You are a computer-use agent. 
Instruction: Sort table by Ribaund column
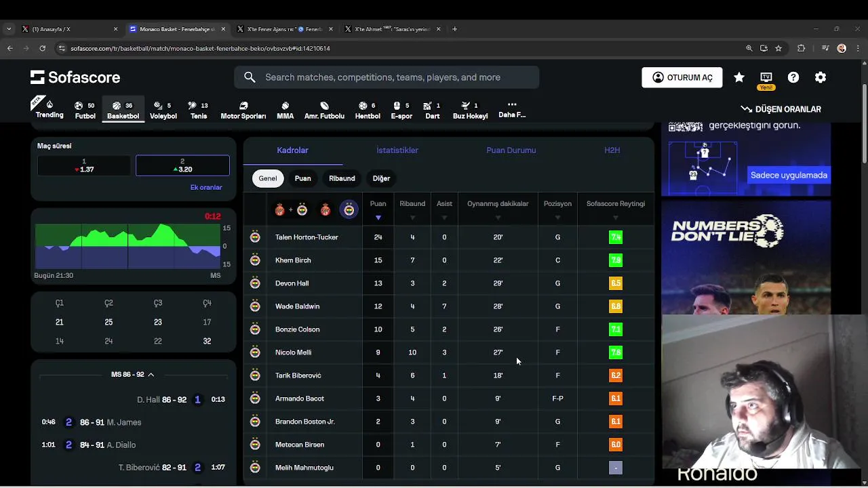click(412, 209)
